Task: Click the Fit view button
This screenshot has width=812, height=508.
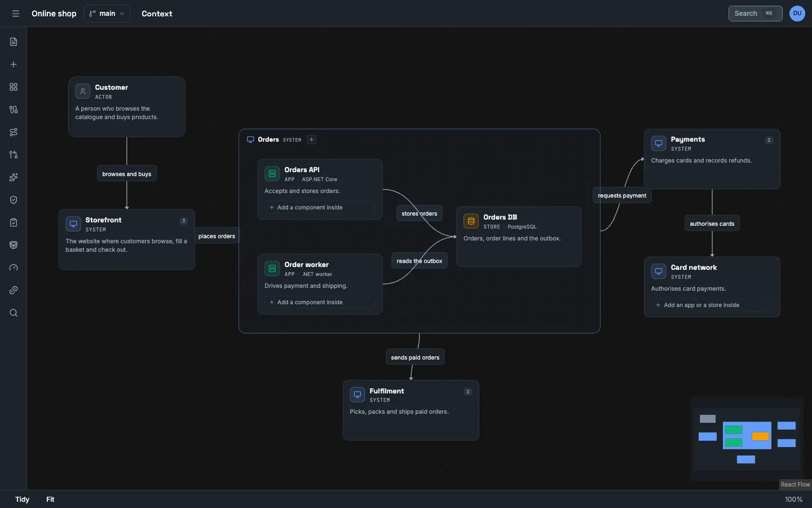Action: pos(50,500)
